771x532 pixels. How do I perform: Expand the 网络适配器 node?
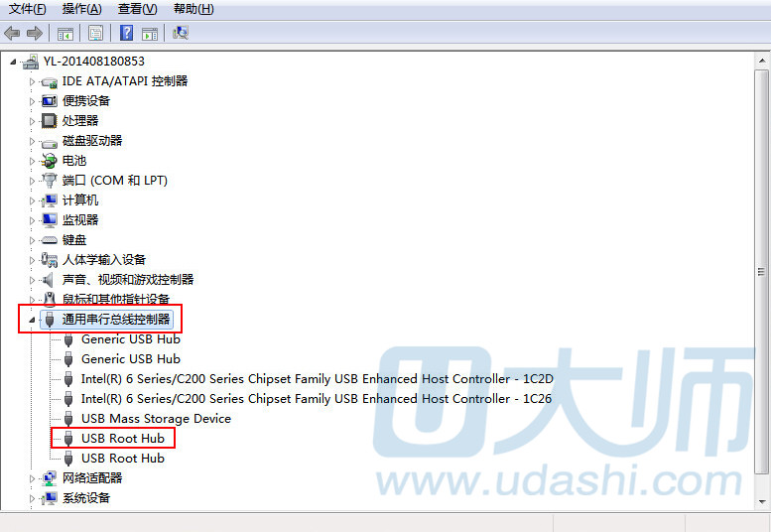click(32, 478)
